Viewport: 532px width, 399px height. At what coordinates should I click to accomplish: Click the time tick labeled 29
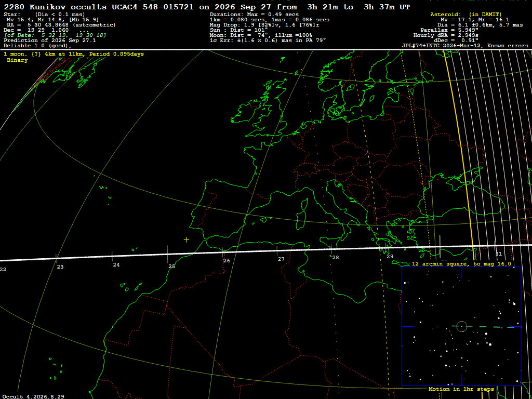point(390,257)
